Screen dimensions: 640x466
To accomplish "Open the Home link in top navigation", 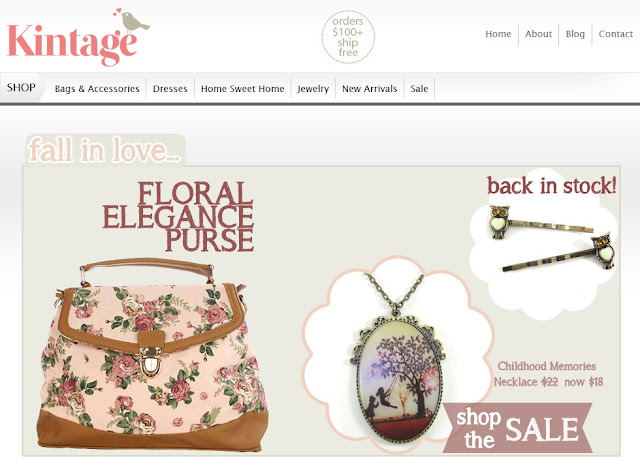I will pos(498,34).
